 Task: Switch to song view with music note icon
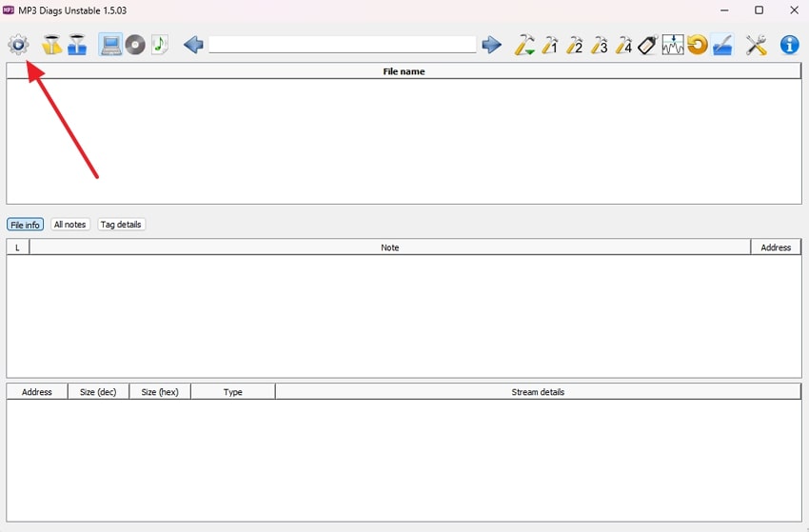(160, 45)
